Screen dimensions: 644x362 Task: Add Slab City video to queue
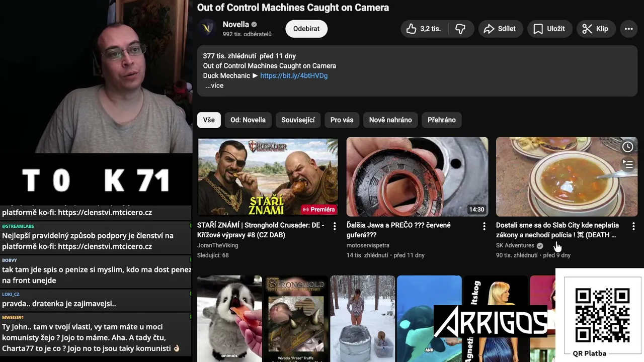tap(627, 163)
